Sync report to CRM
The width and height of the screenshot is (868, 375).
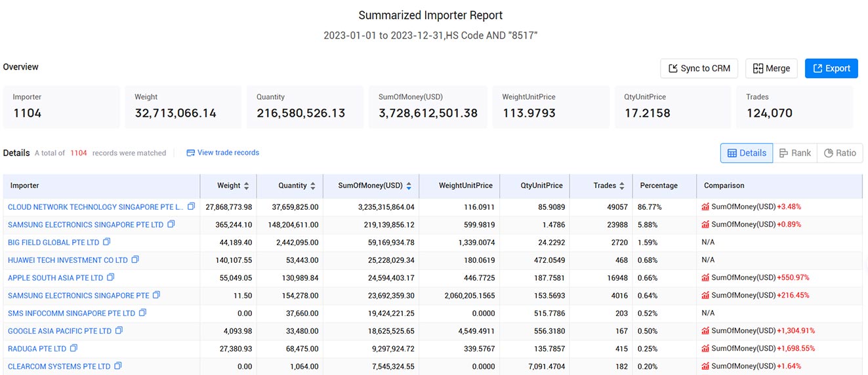click(699, 68)
